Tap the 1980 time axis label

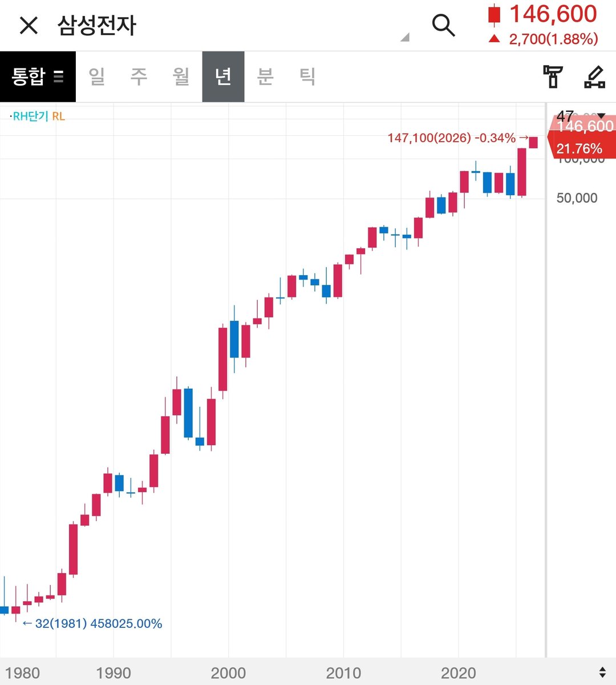22,673
